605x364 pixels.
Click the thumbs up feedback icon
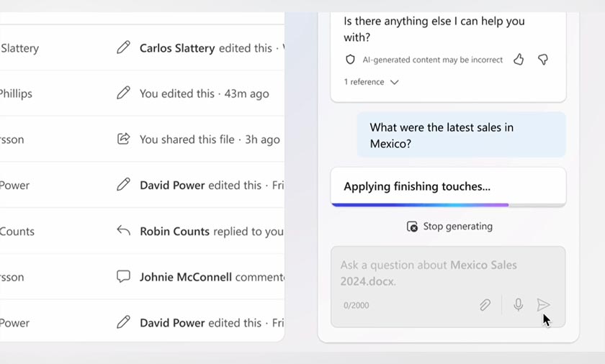pyautogui.click(x=519, y=60)
